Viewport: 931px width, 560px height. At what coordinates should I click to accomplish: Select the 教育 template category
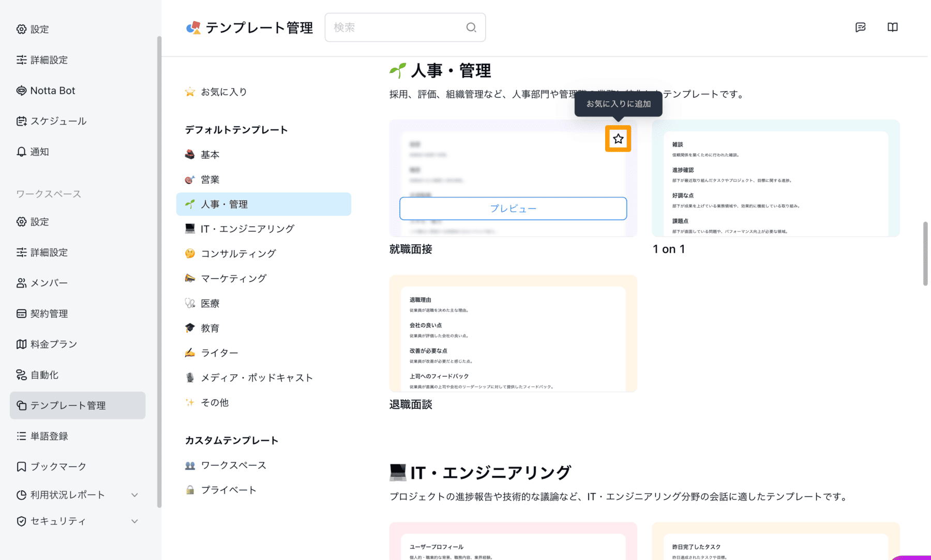point(263,328)
